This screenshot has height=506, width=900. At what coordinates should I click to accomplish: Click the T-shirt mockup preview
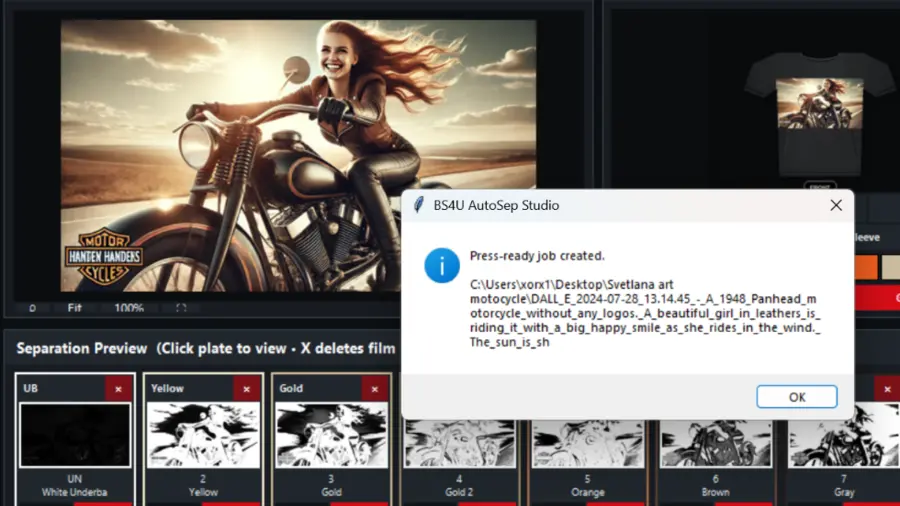820,115
